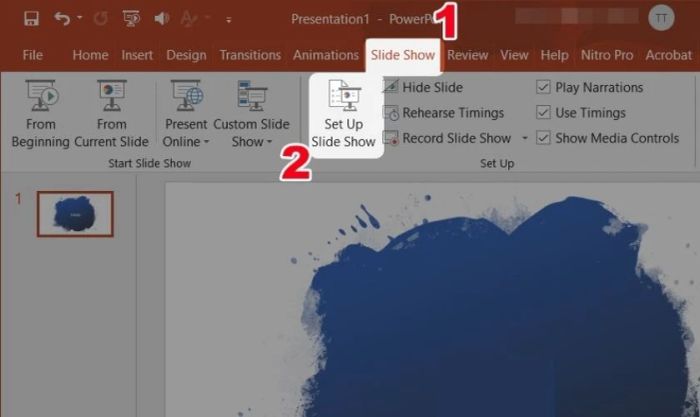Expand Record Slide Show dropdown arrow
The width and height of the screenshot is (700, 417).
click(x=525, y=138)
